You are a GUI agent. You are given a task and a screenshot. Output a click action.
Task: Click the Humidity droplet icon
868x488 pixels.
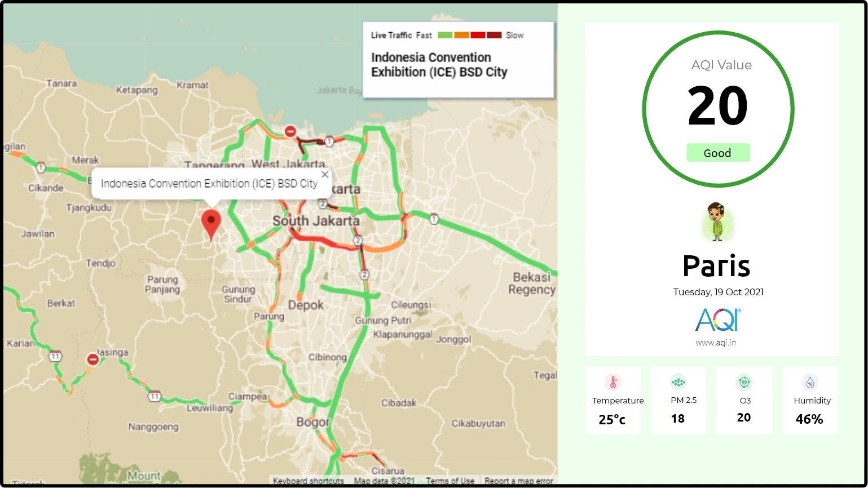tap(810, 382)
